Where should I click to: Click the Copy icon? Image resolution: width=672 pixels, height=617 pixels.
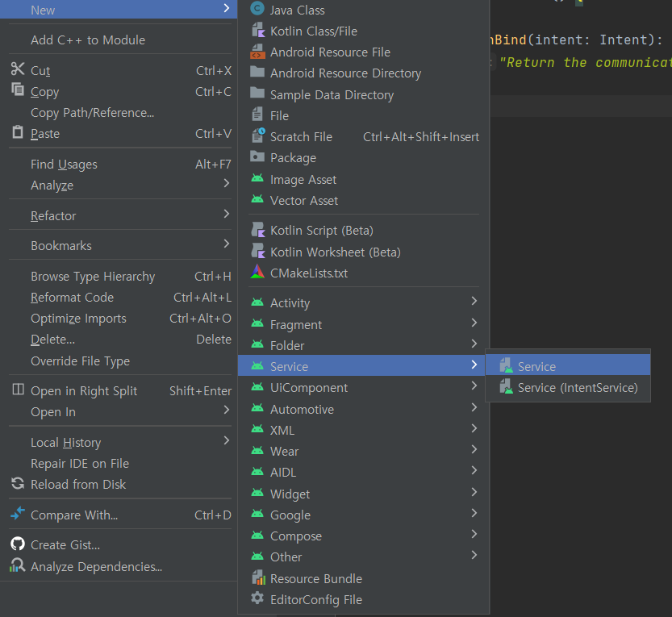click(x=18, y=90)
